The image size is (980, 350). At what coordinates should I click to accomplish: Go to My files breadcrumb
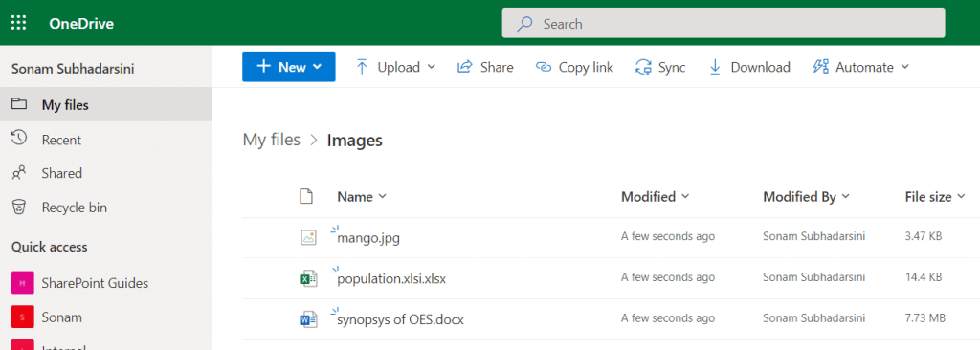tap(271, 140)
